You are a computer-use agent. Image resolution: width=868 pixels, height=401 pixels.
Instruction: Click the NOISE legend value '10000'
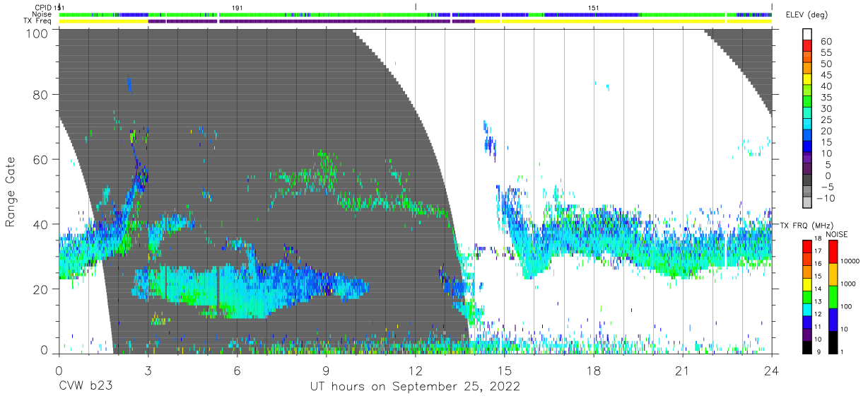coord(851,262)
